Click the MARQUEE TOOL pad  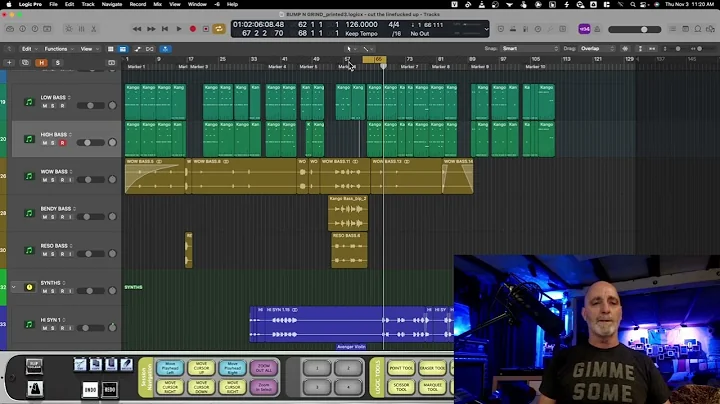[432, 387]
